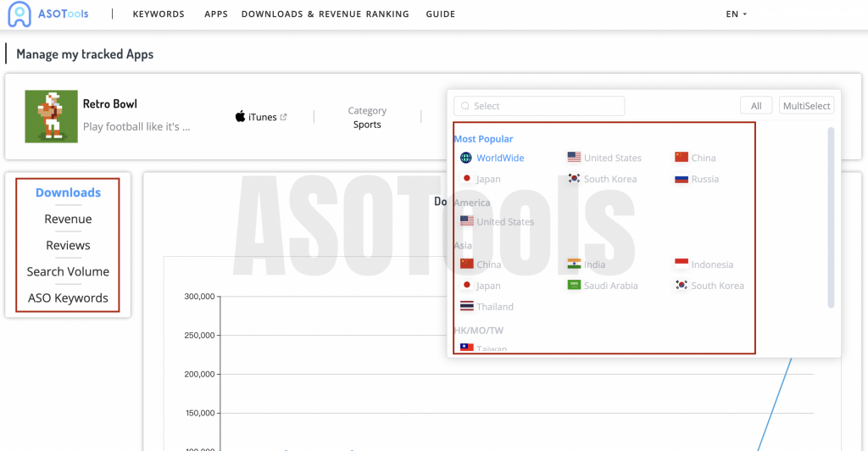The height and width of the screenshot is (451, 868).
Task: Click the 200,000 axis label
Action: click(x=199, y=374)
